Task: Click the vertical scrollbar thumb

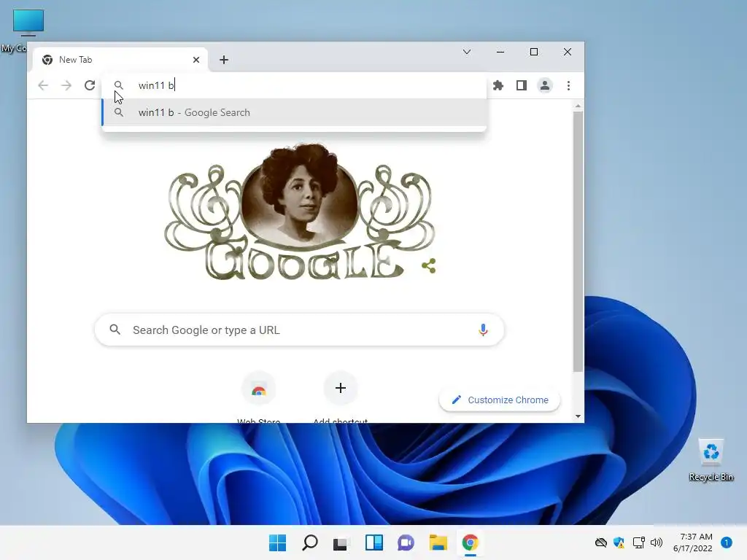Action: [578, 242]
